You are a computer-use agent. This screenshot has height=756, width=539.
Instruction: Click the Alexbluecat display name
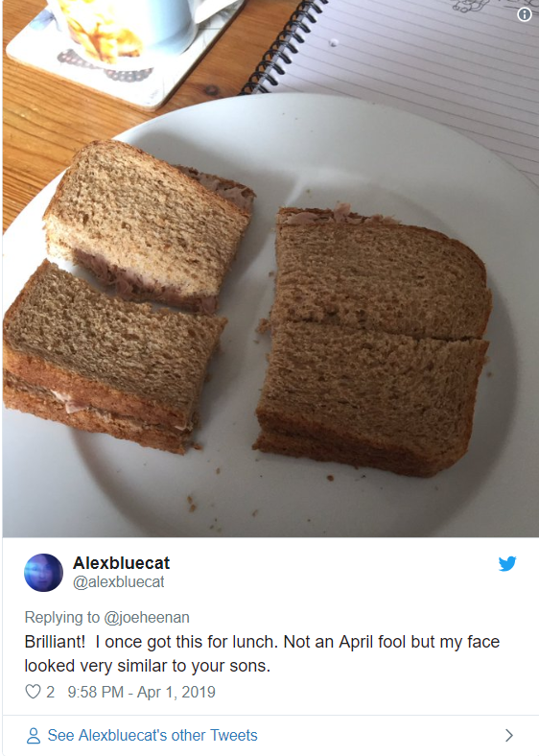click(121, 562)
